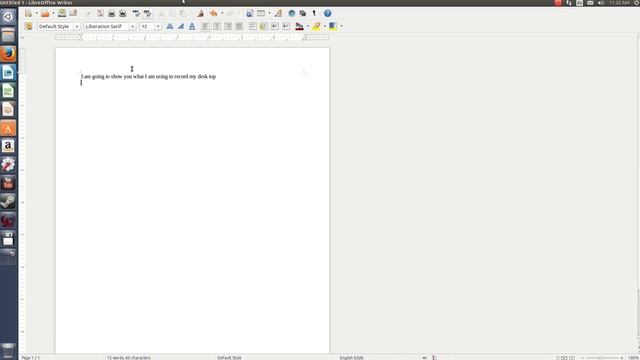Apply the Font Color swatch
This screenshot has height=360, width=640.
pos(299,27)
